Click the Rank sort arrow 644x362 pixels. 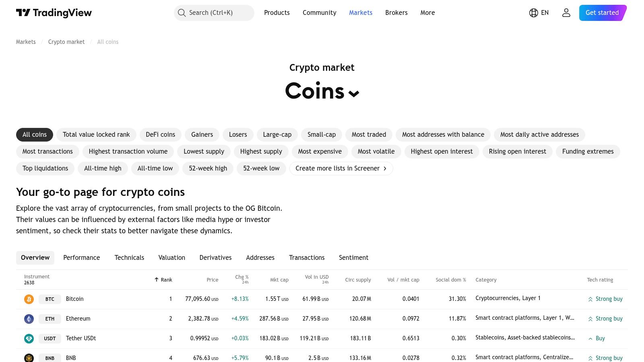157,280
